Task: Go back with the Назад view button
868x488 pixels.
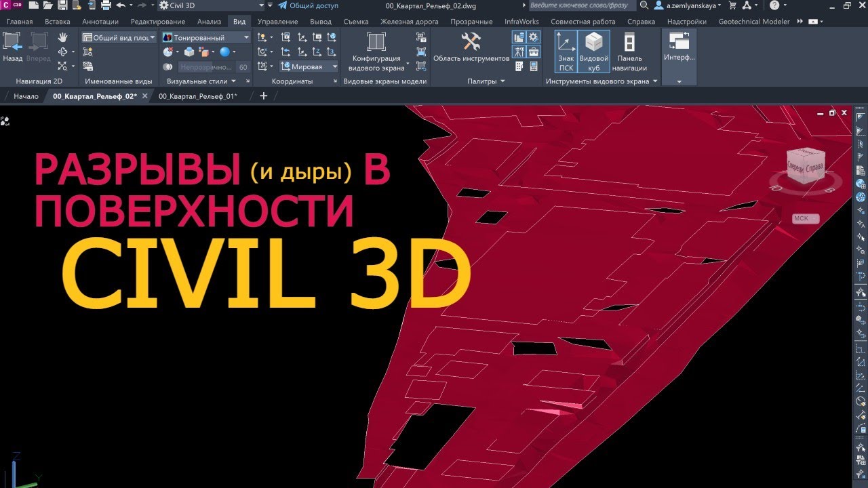Action: coord(12,47)
